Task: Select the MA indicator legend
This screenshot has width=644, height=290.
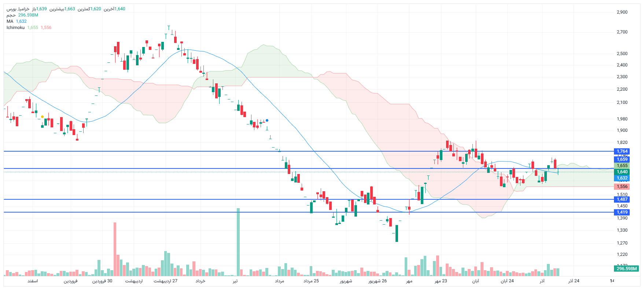Action: coord(10,21)
